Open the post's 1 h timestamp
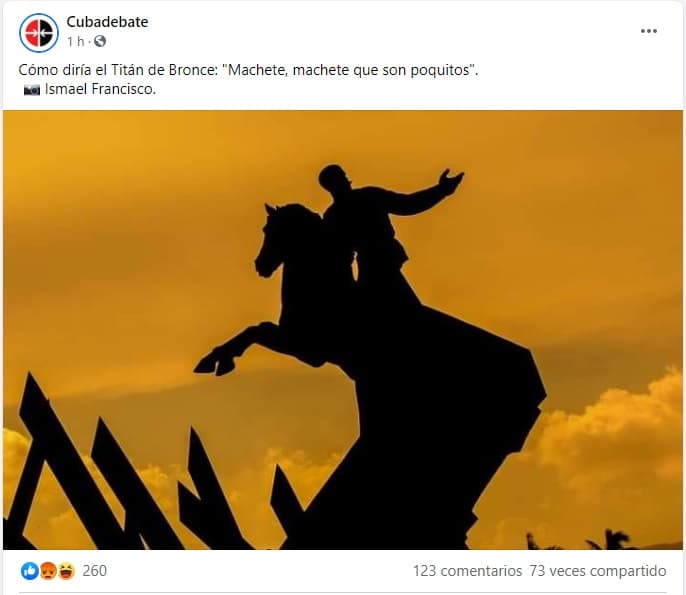This screenshot has width=686, height=595. coord(75,41)
